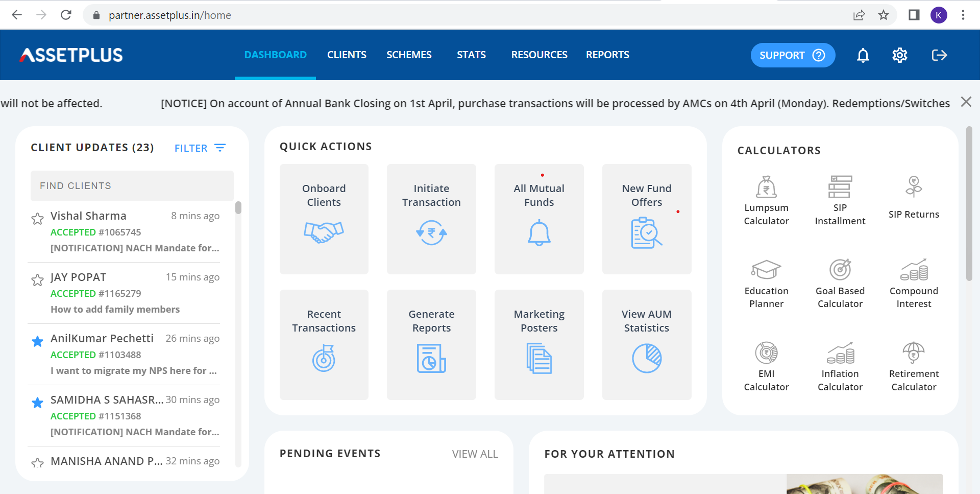980x494 pixels.
Task: Dismiss the Annual Bank Closing notice
Action: pos(967,102)
